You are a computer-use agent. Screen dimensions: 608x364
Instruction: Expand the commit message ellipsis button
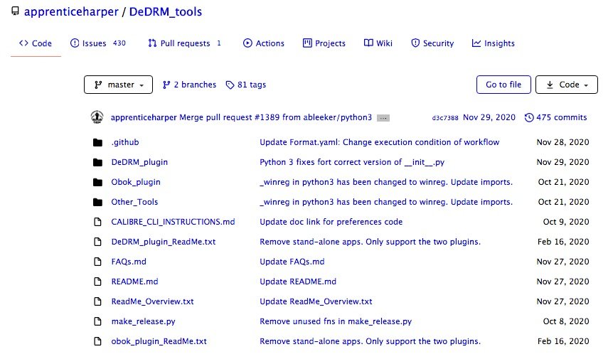[x=383, y=118]
